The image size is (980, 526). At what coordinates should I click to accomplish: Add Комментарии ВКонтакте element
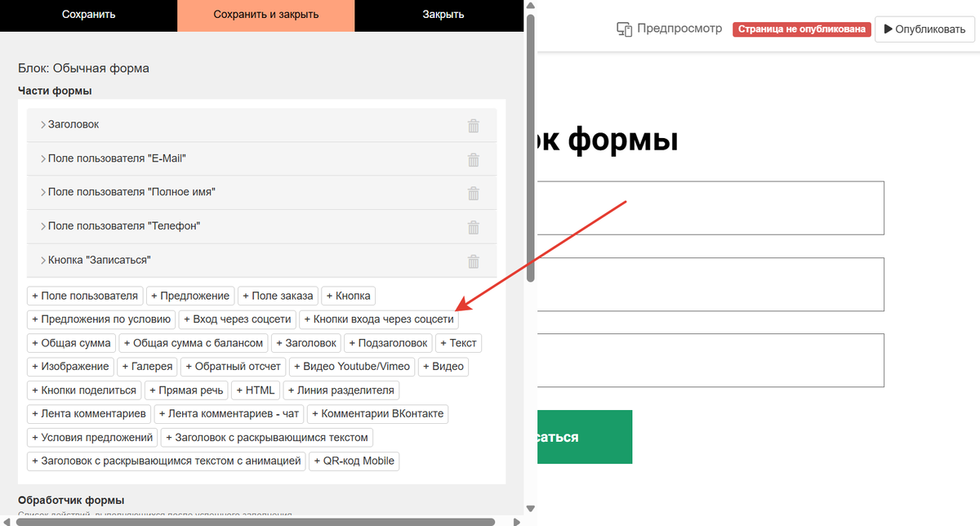tap(377, 414)
